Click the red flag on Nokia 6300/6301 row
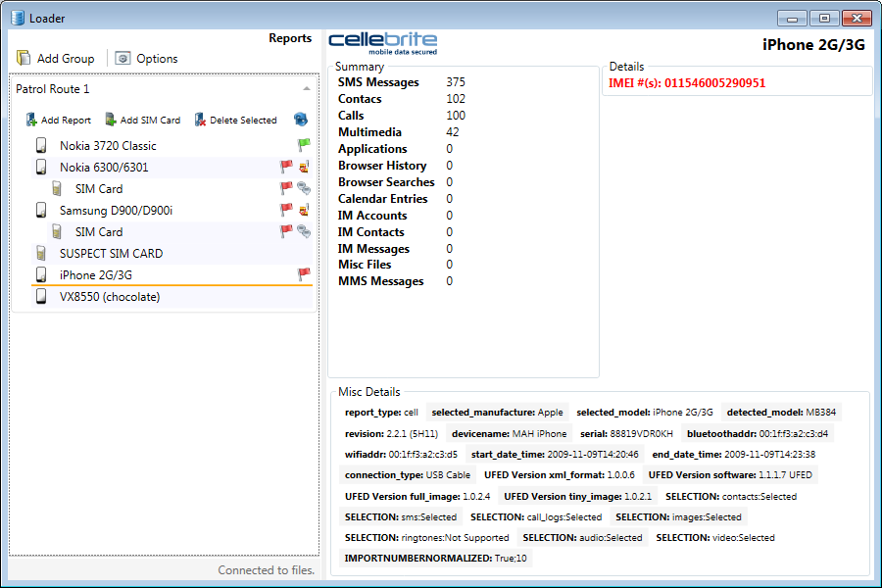This screenshot has height=588, width=882. point(287,167)
